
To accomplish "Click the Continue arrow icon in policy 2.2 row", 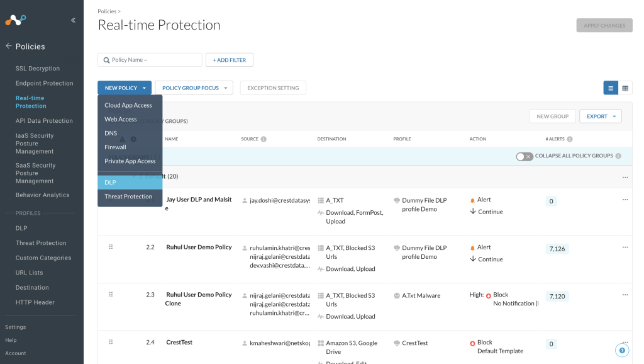I will click(473, 259).
